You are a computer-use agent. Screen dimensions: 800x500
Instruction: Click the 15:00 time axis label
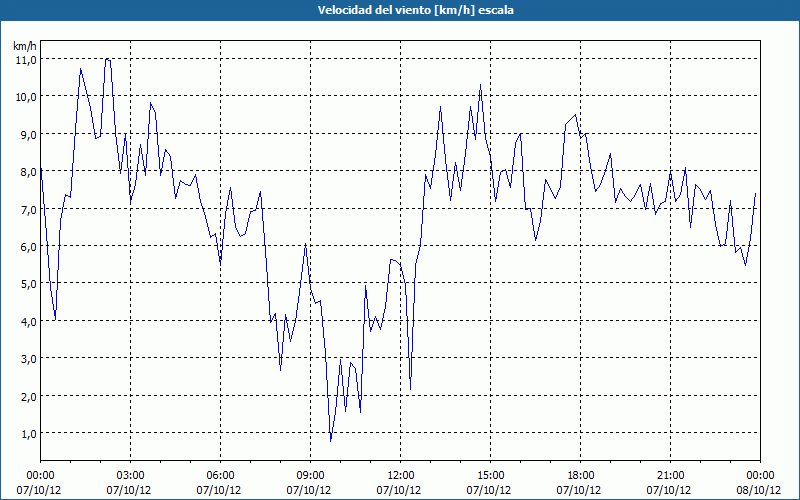click(490, 476)
